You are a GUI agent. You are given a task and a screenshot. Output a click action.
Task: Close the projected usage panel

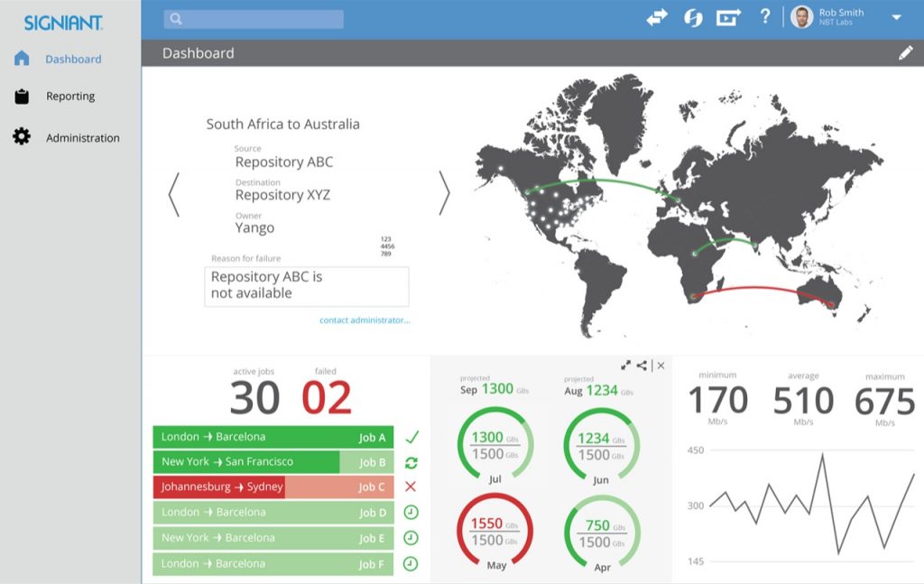[x=660, y=366]
